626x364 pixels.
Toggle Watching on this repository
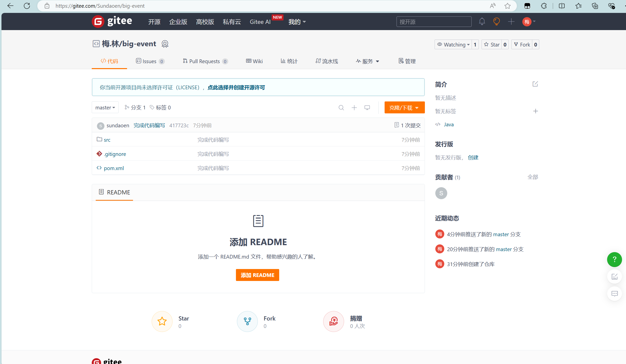(453, 45)
